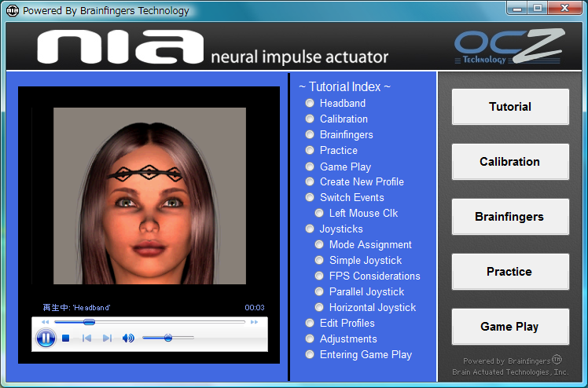The width and height of the screenshot is (588, 388).
Task: Choose Switch Events radio button
Action: pyautogui.click(x=310, y=197)
